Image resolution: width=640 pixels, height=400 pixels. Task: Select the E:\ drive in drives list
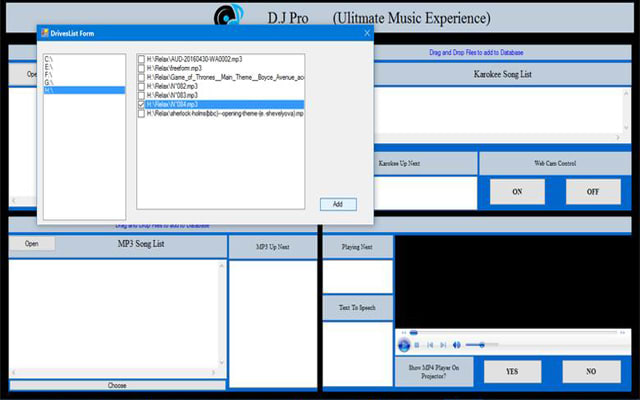click(x=84, y=67)
